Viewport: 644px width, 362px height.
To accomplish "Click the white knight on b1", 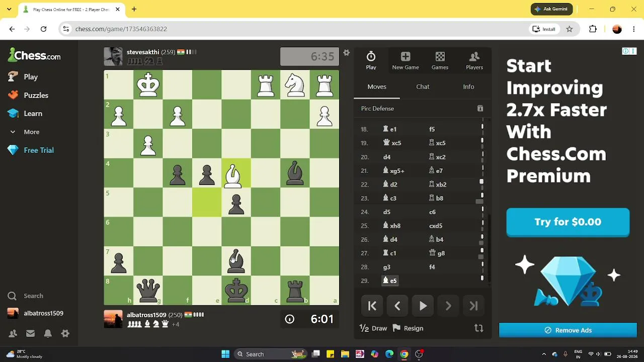I will tap(295, 85).
